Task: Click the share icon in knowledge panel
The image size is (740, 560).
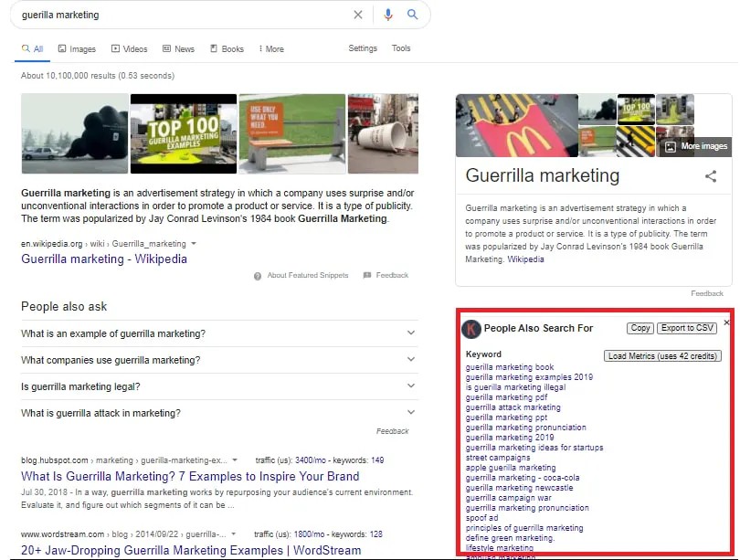Action: point(711,176)
